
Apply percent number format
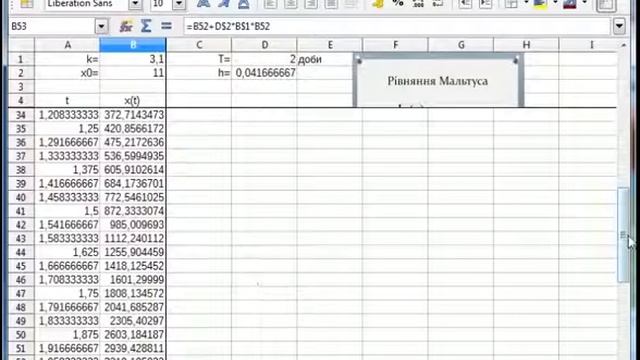[398, 4]
